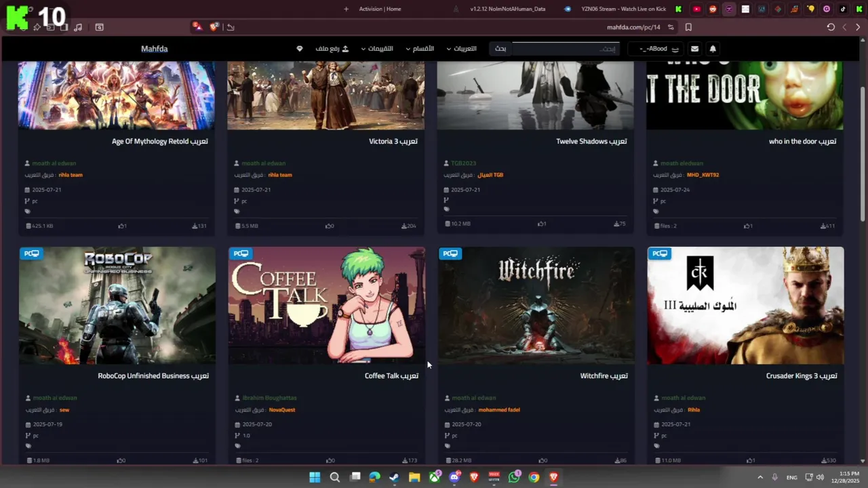The image size is (868, 488).
Task: Open the Crusader Kings 3 تعريب title
Action: [x=802, y=376]
